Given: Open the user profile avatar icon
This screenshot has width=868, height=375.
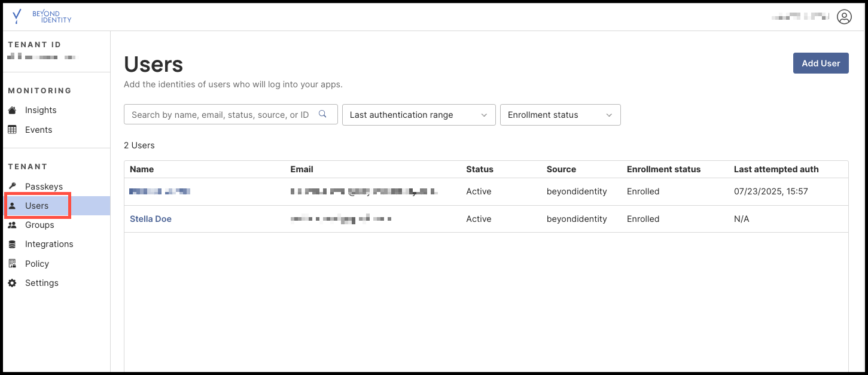Looking at the screenshot, I should point(844,17).
